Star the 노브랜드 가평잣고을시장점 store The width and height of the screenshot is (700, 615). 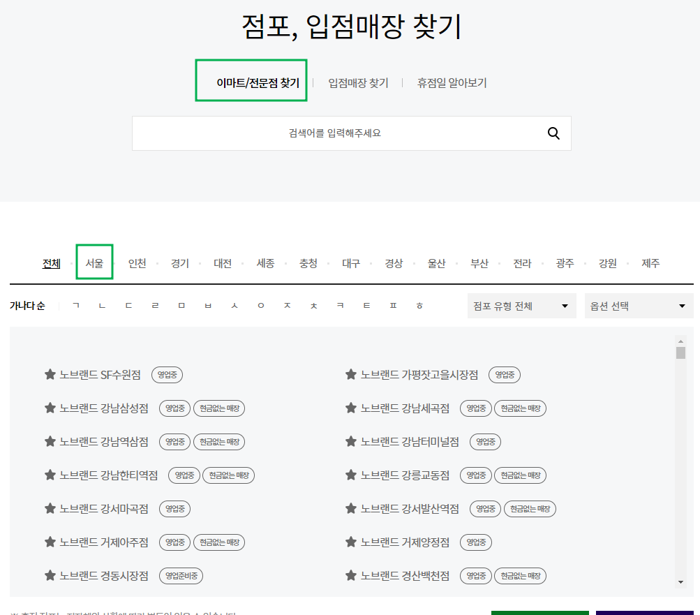[x=351, y=374]
